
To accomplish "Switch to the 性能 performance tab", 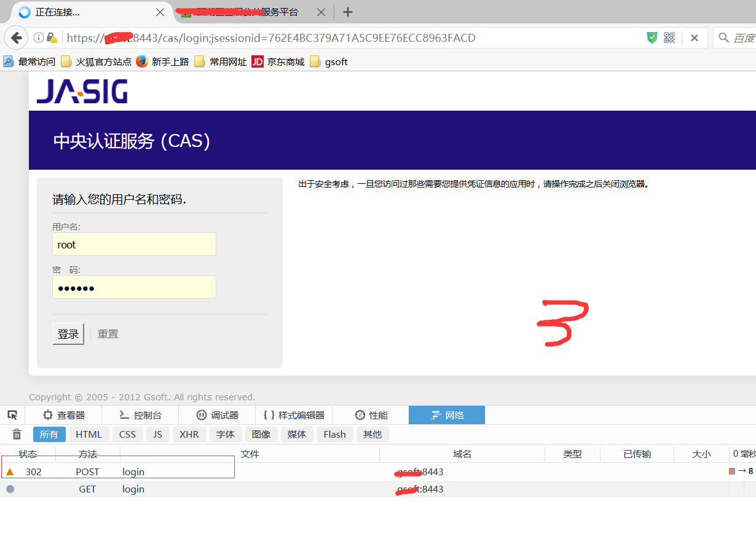I will point(371,415).
